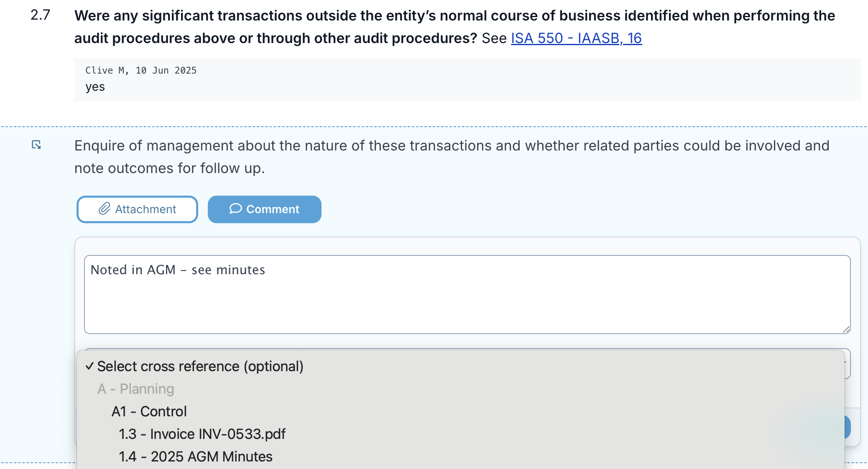Click the question number 2.7
The image size is (868, 469).
click(41, 15)
